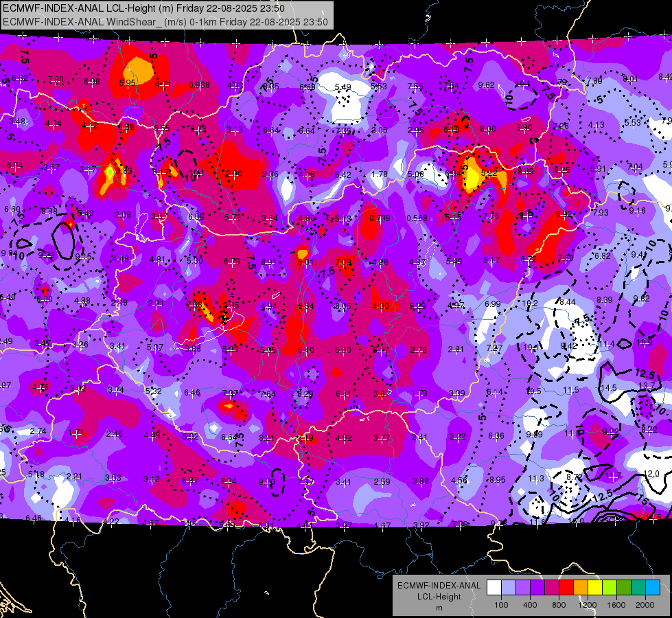Click the grid value 6.36
672x618 pixels.
496,436
